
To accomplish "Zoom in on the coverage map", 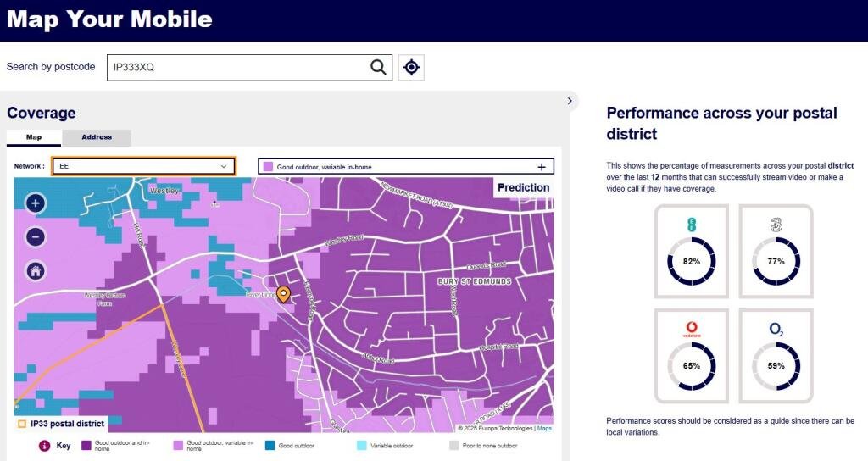I will 36,203.
